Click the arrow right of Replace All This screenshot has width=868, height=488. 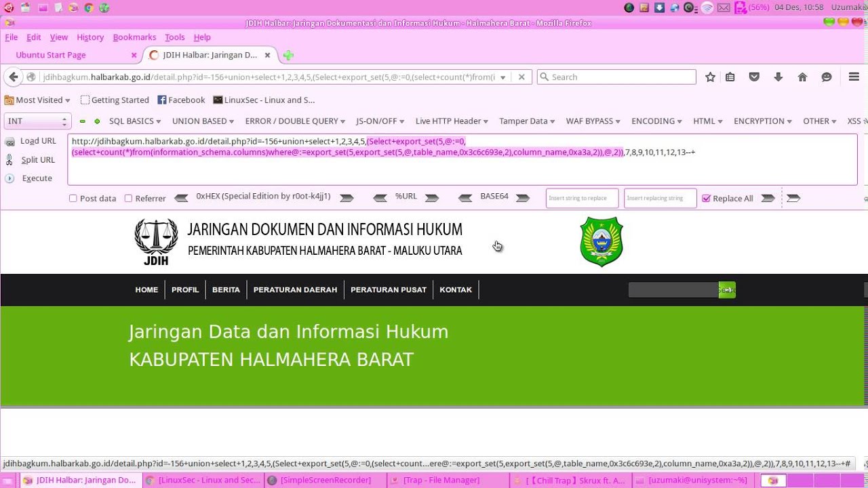click(x=768, y=198)
